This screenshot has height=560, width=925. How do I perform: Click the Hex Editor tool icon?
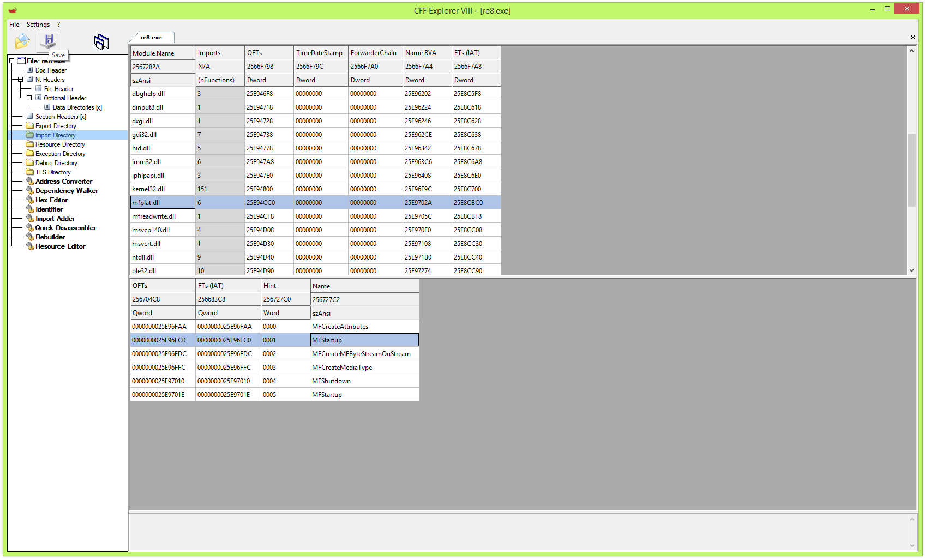(30, 200)
